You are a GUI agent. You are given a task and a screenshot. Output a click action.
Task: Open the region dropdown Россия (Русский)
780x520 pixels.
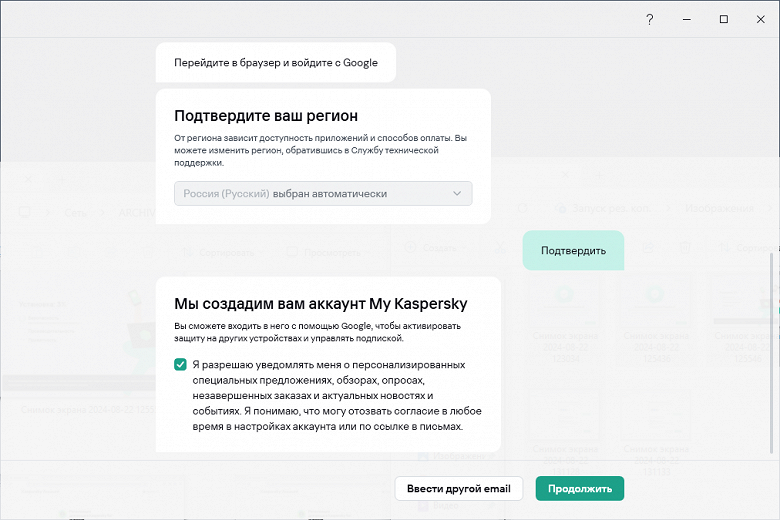click(x=323, y=194)
